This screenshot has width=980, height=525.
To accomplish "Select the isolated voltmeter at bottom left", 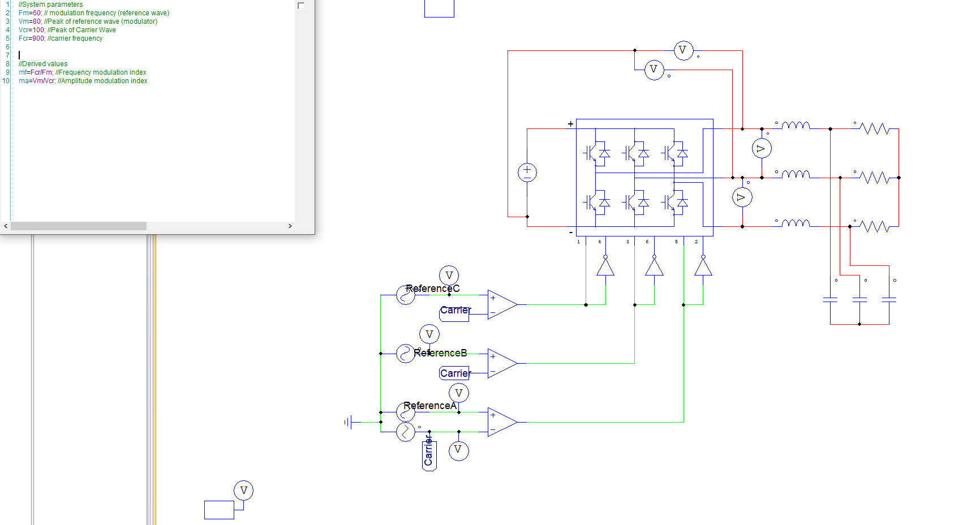I will pyautogui.click(x=244, y=490).
